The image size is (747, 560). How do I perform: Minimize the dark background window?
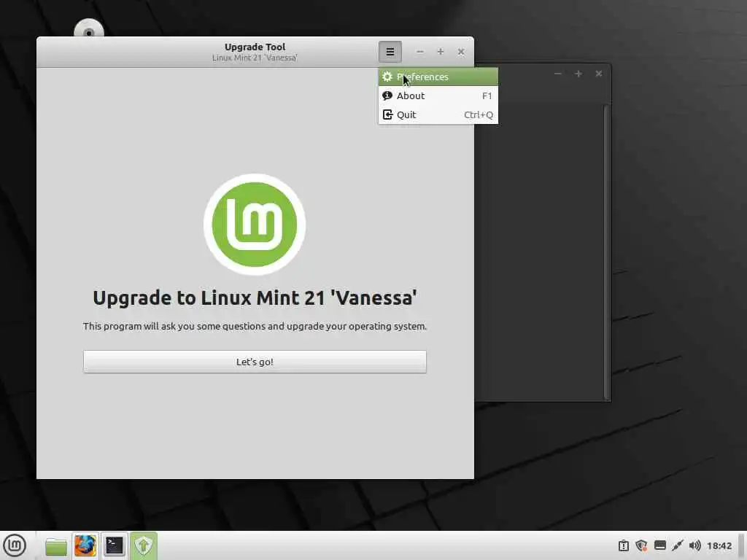click(558, 74)
